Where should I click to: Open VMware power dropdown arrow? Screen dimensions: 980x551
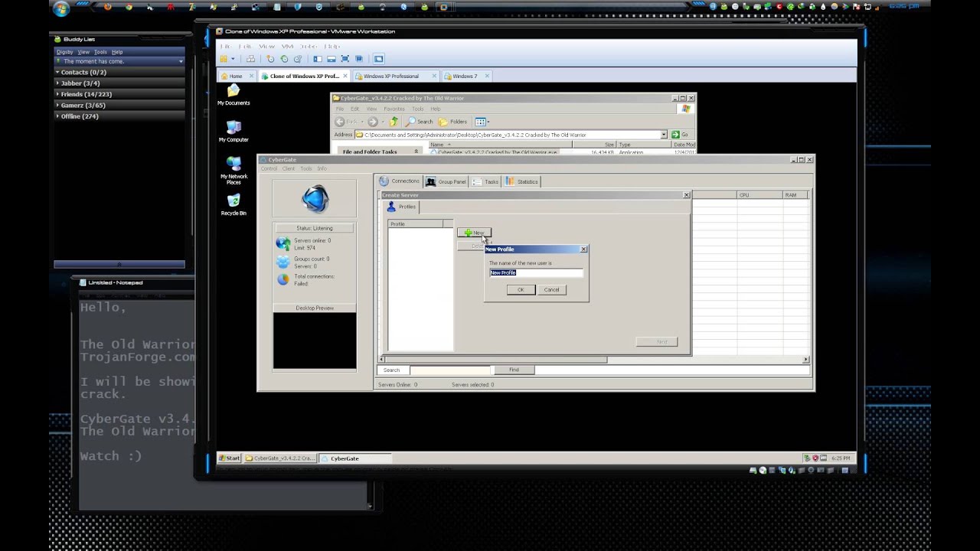(234, 59)
